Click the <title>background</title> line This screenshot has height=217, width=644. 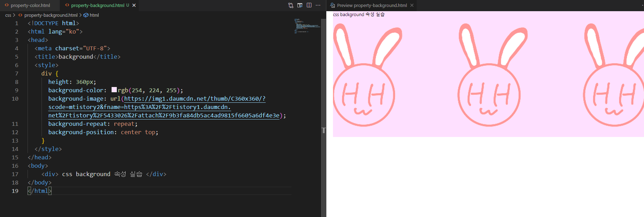point(77,57)
